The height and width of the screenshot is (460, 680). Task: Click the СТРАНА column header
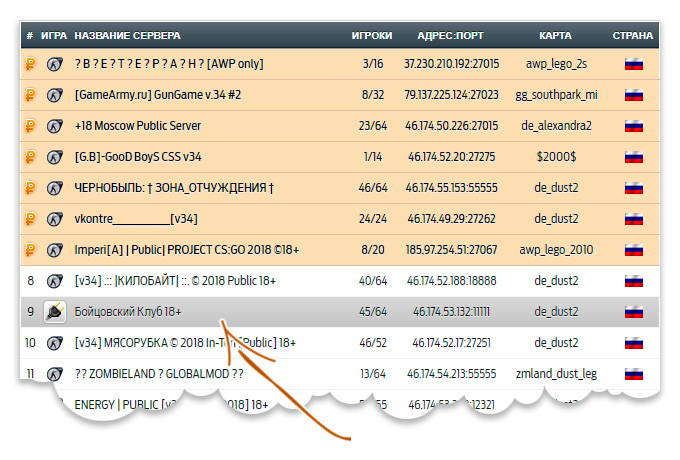click(633, 36)
